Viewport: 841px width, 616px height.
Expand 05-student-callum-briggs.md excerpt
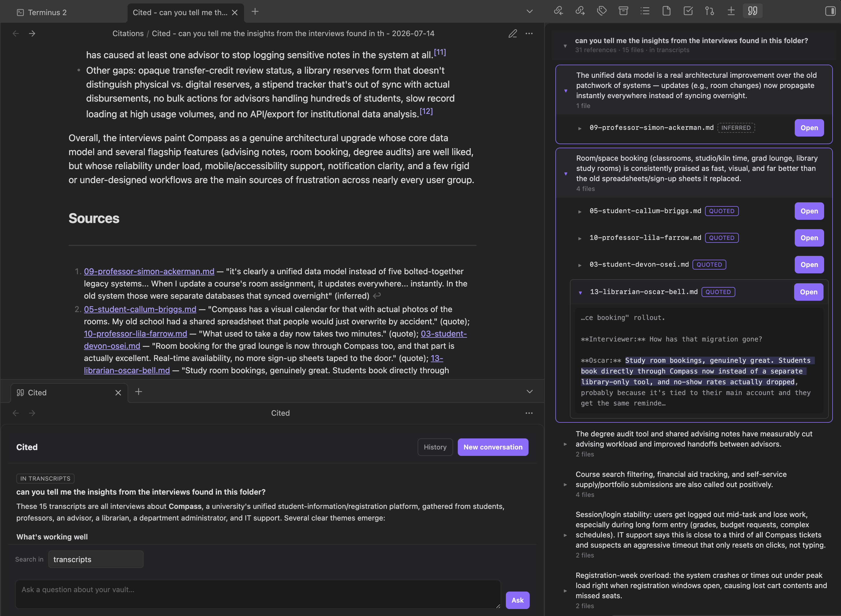tap(580, 211)
